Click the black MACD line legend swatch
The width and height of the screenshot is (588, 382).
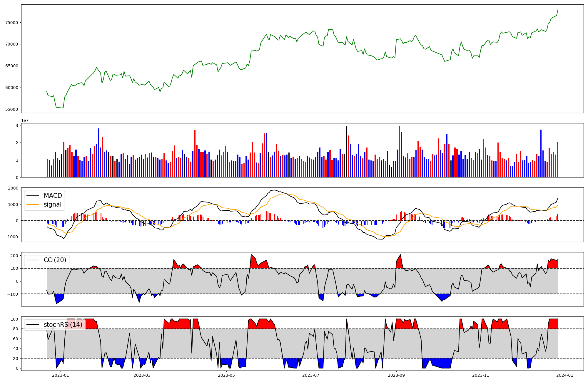(33, 196)
